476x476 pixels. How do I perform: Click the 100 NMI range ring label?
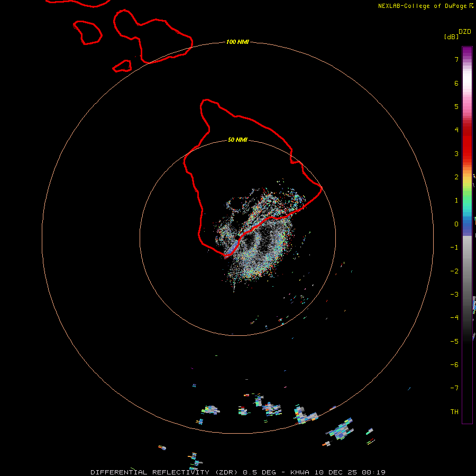(x=237, y=42)
